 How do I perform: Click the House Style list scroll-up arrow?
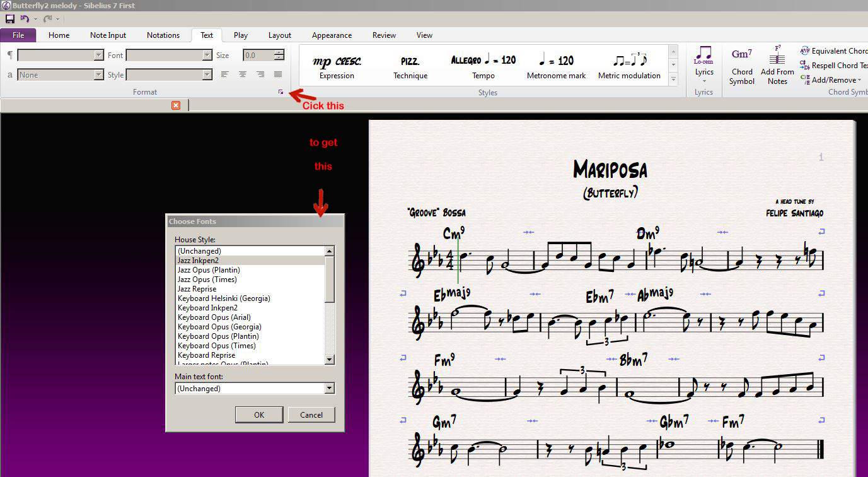coord(330,250)
